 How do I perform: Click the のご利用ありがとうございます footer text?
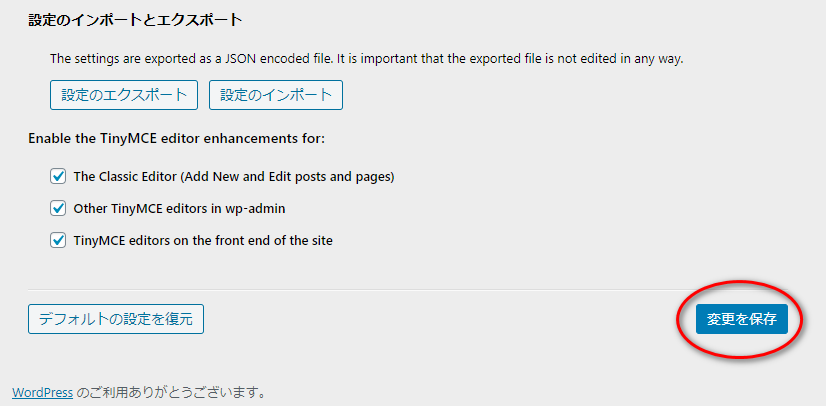[x=171, y=393]
